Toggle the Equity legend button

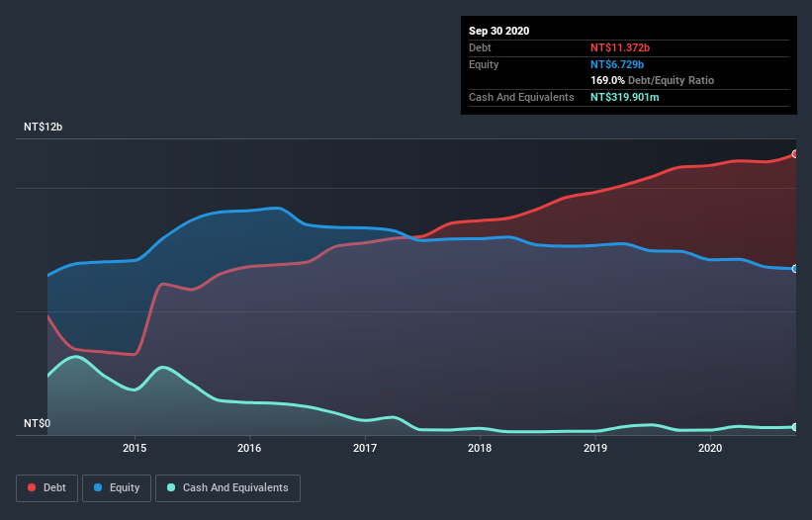pyautogui.click(x=117, y=488)
